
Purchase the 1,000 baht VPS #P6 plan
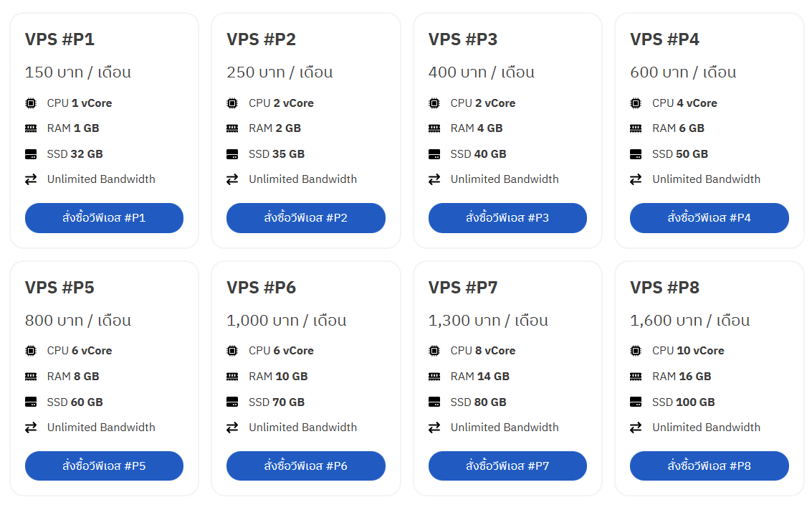coord(306,466)
